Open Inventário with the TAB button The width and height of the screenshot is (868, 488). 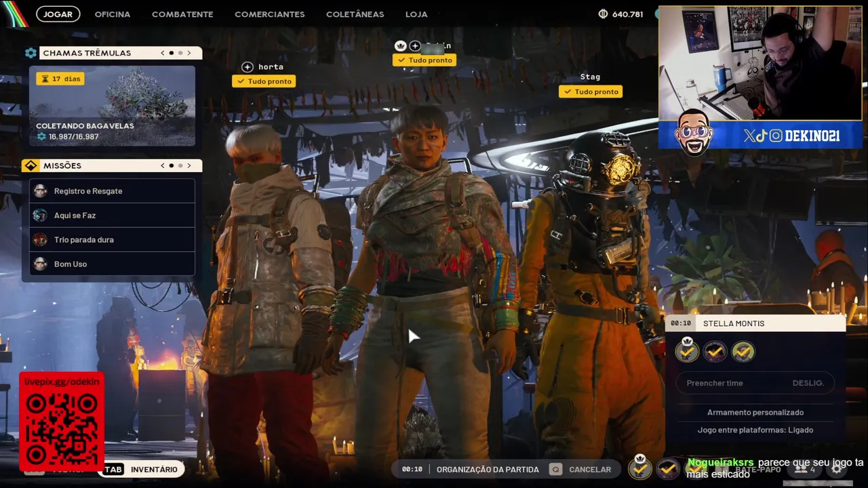pyautogui.click(x=141, y=469)
